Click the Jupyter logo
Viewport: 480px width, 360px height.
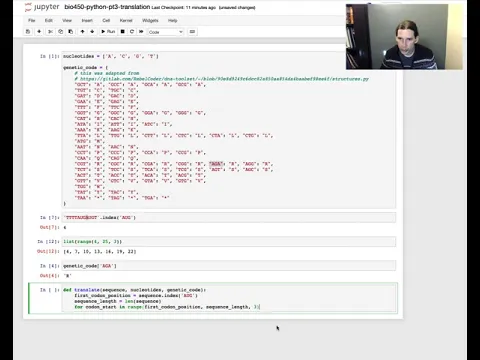(x=42, y=7)
